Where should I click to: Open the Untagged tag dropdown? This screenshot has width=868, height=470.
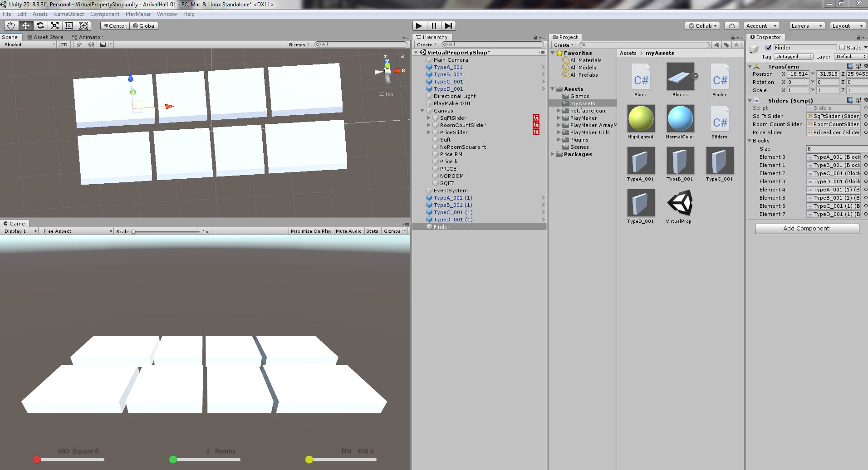tap(793, 57)
